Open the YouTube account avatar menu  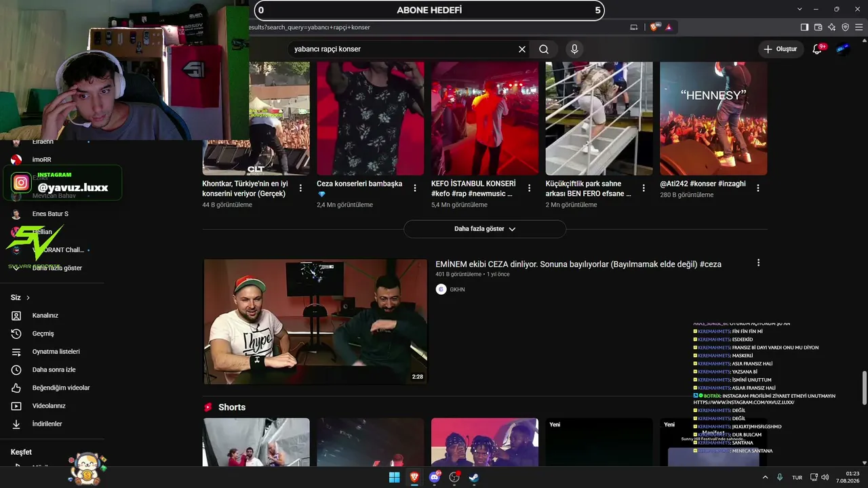click(843, 49)
